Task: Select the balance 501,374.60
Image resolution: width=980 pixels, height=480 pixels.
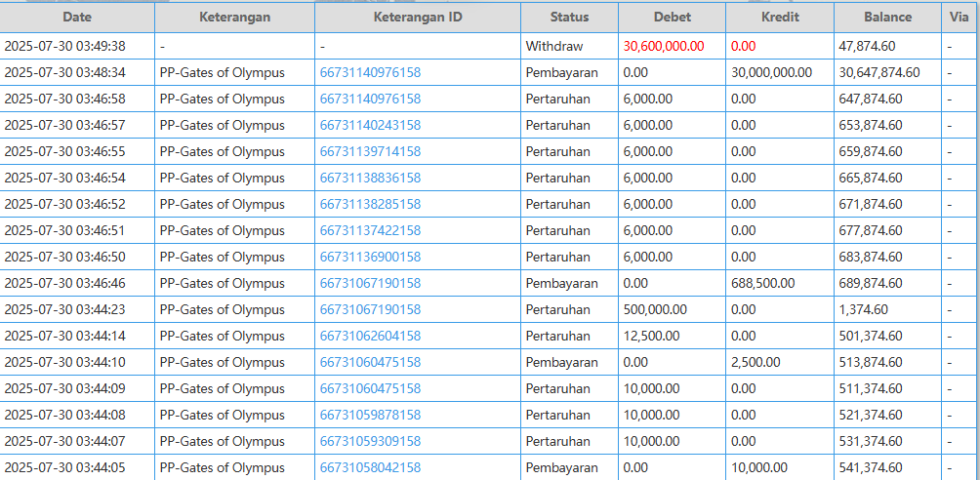Action: (871, 336)
